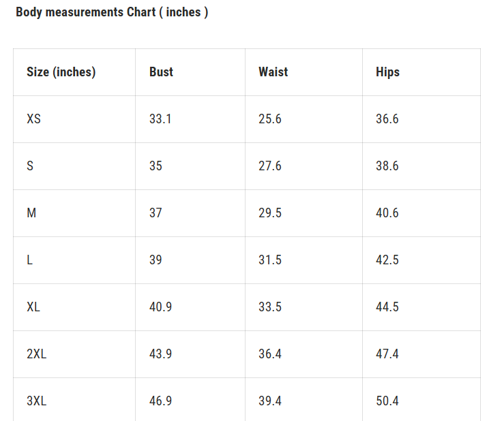Click the Waist column header

pos(273,72)
